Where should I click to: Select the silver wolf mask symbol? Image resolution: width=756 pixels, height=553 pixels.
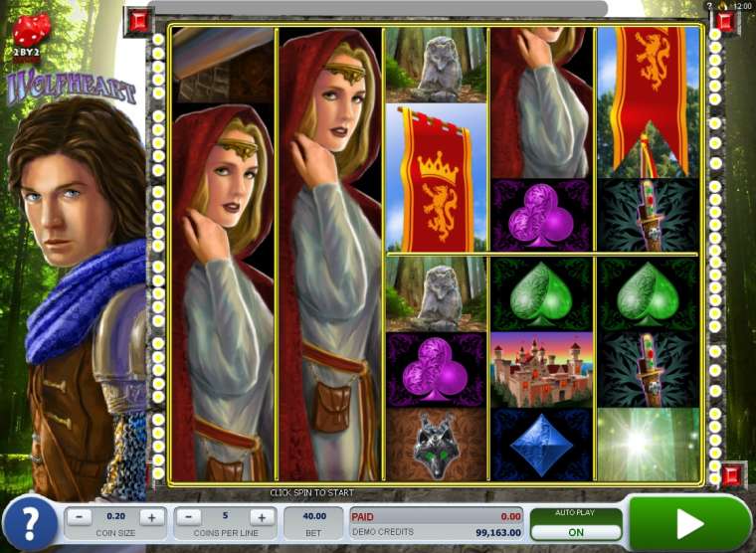pos(437,445)
